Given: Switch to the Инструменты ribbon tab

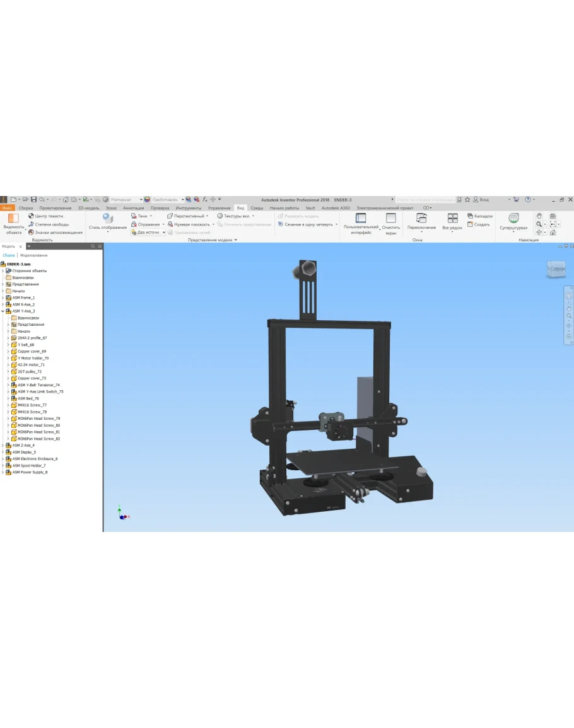Looking at the screenshot, I should 188,207.
